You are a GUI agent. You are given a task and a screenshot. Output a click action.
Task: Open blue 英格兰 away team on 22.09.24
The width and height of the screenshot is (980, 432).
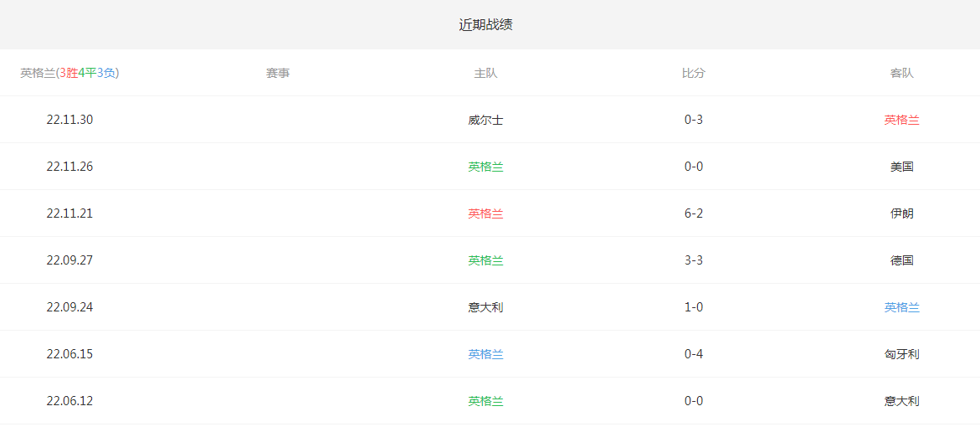(902, 307)
